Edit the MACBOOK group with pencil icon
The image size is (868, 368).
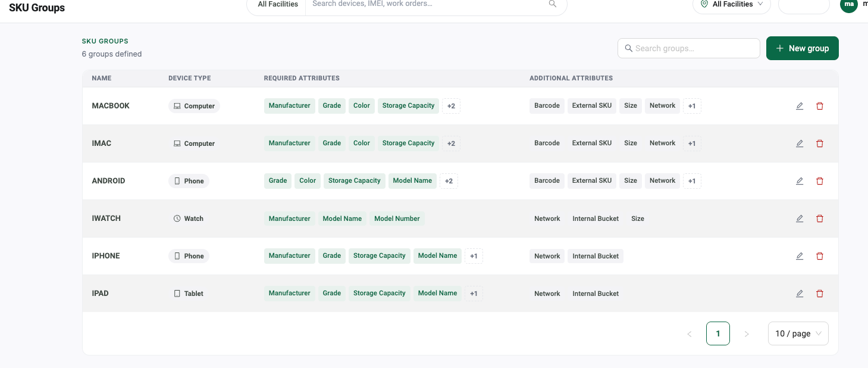pyautogui.click(x=800, y=106)
